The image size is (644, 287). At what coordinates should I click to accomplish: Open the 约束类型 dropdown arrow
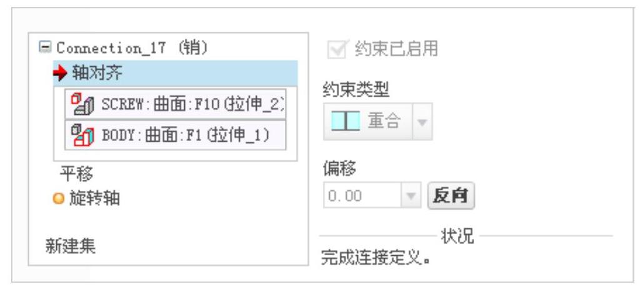(422, 122)
